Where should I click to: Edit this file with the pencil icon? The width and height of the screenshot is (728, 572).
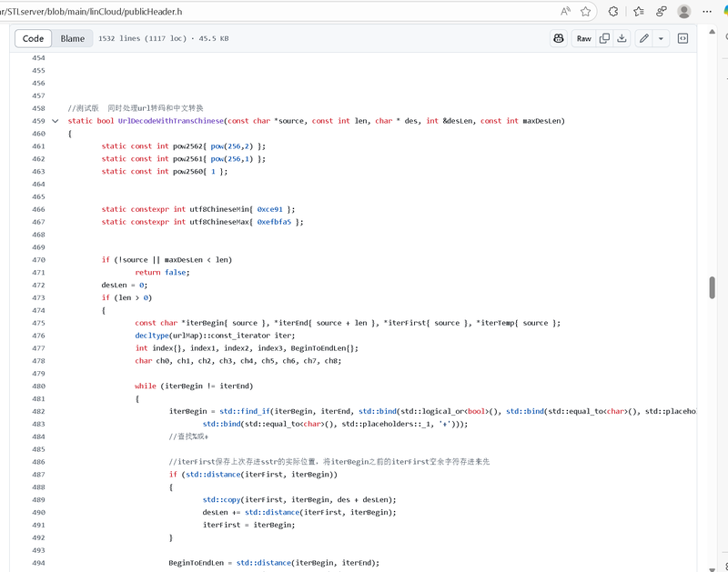coord(644,38)
